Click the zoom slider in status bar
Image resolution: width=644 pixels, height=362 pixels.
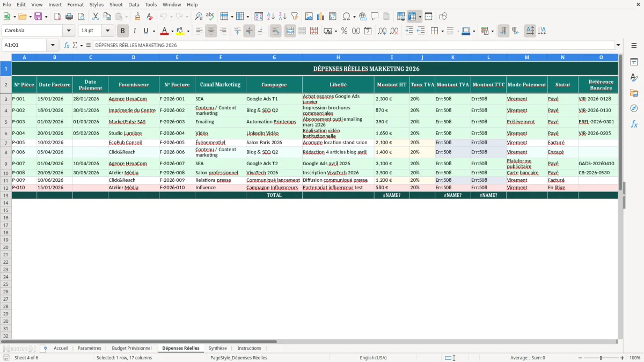(x=601, y=358)
